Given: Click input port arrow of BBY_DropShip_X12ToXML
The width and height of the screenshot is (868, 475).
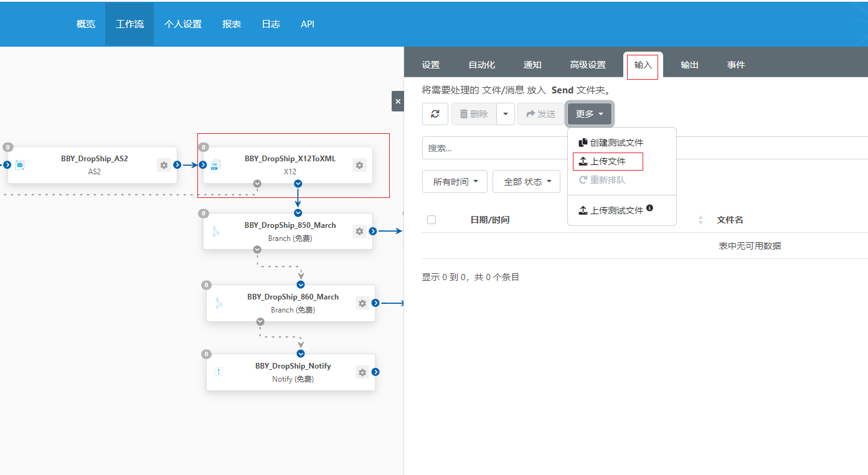Looking at the screenshot, I should click(202, 165).
